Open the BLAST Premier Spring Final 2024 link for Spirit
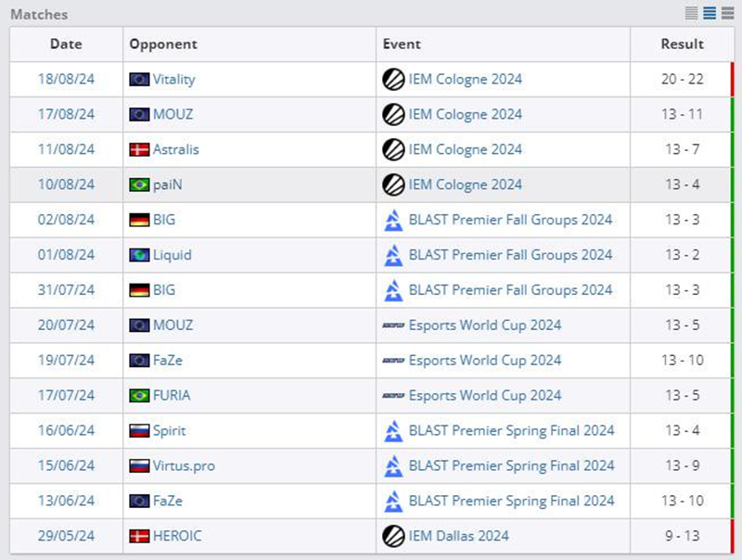The width and height of the screenshot is (742, 560). pos(511,431)
